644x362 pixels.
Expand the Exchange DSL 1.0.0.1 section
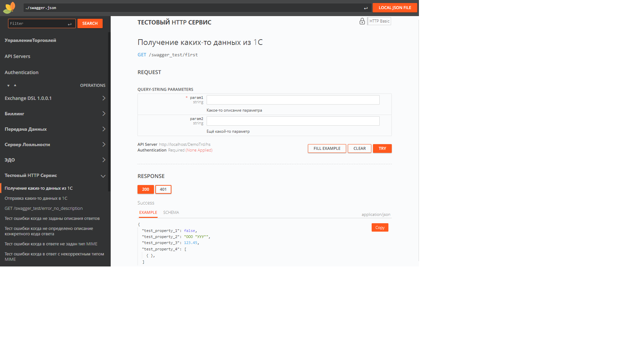tap(104, 98)
